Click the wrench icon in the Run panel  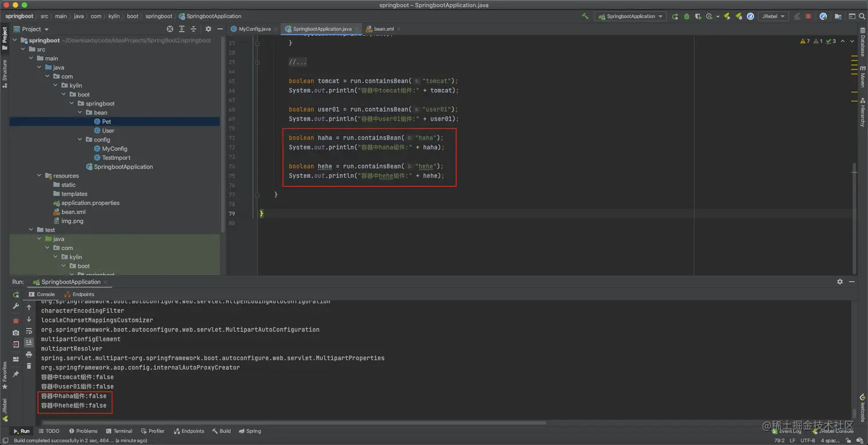tap(16, 307)
